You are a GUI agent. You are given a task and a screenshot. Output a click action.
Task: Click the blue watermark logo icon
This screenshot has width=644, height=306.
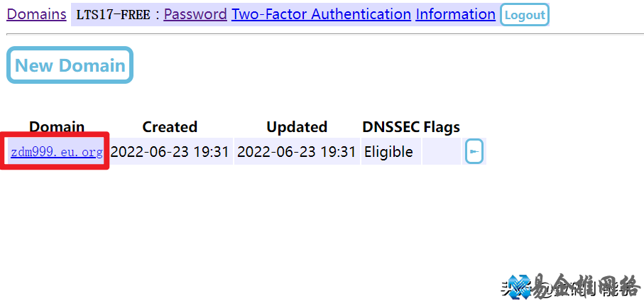tap(520, 287)
